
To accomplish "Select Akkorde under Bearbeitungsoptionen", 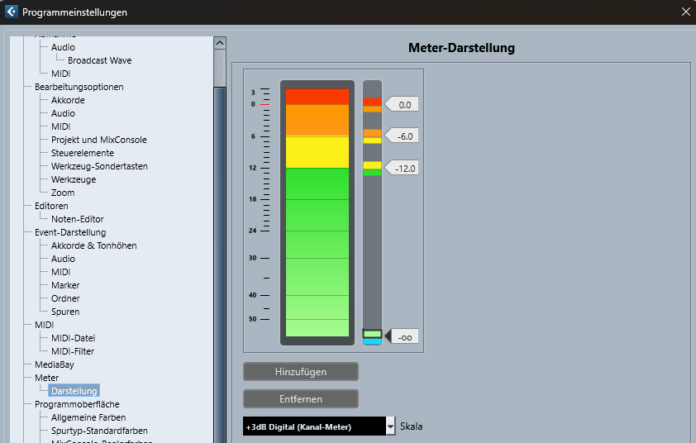I will (68, 100).
